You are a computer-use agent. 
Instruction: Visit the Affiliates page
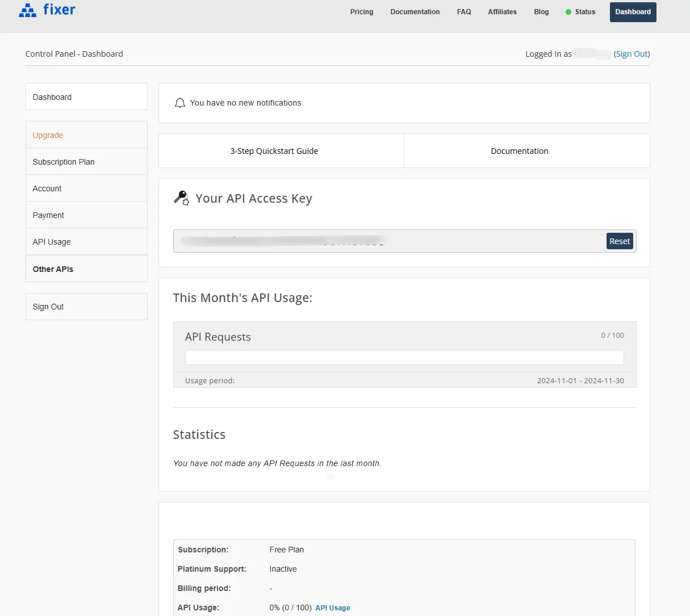pyautogui.click(x=502, y=12)
